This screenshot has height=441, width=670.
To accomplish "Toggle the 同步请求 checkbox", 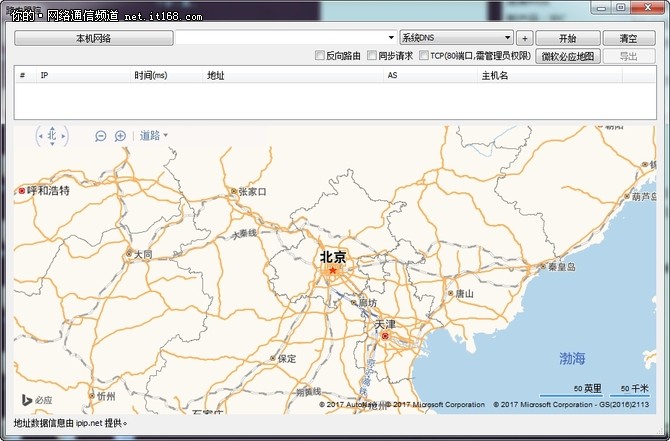I will point(372,56).
